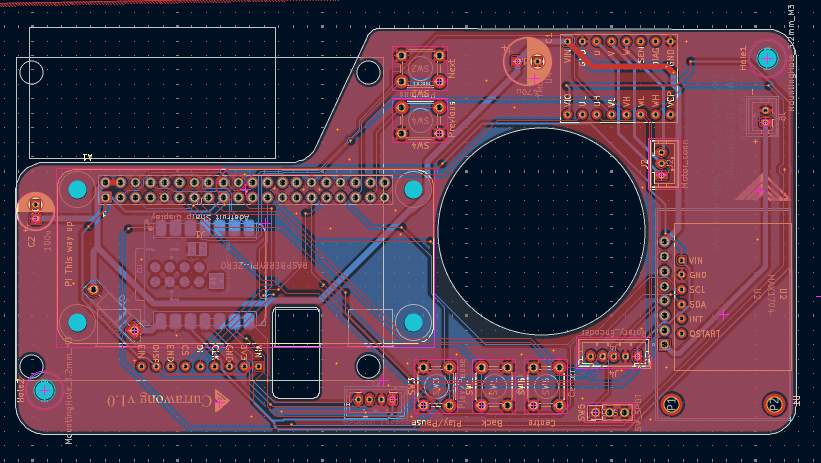
Task: Select the DIAG pad on stepper driver top row
Action: tap(656, 41)
